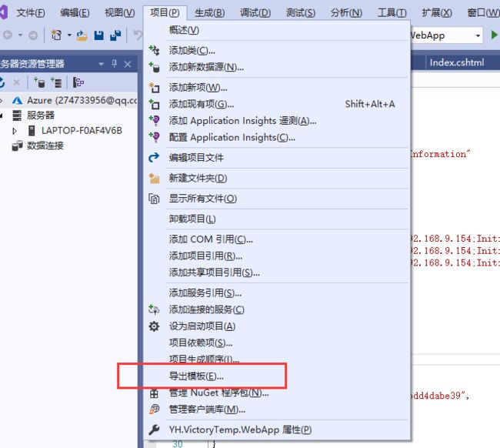Open the 扩展(X) menu

pyautogui.click(x=437, y=13)
